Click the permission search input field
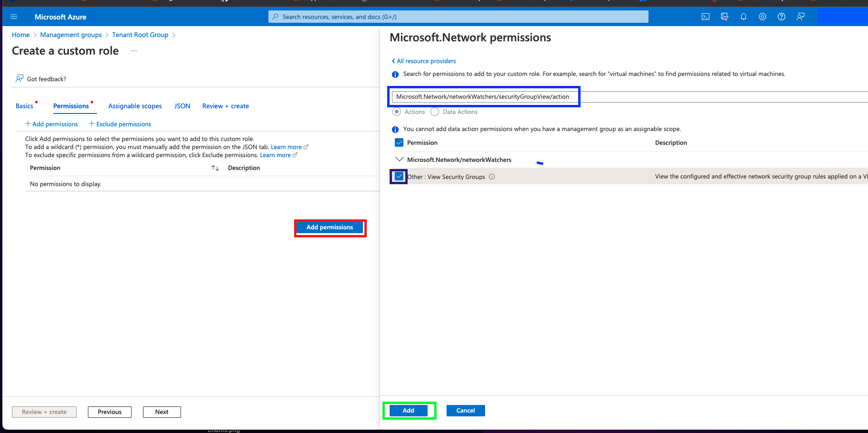The width and height of the screenshot is (868, 433). click(x=630, y=97)
